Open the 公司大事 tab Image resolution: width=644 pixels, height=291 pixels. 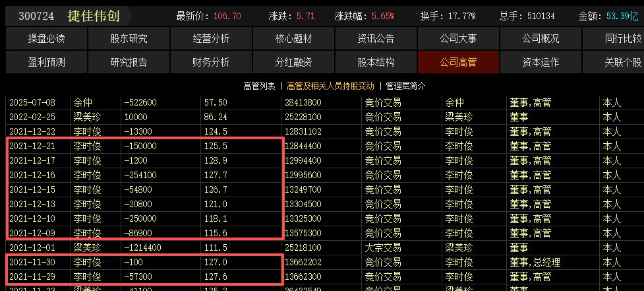[x=458, y=39]
